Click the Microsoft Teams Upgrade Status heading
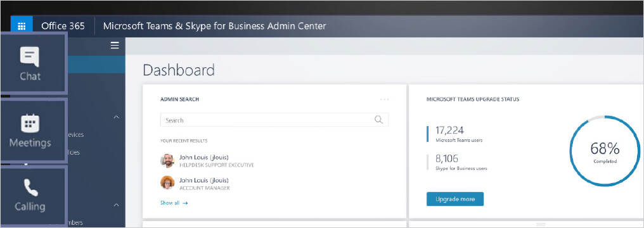This screenshot has height=228, width=644. [x=473, y=99]
